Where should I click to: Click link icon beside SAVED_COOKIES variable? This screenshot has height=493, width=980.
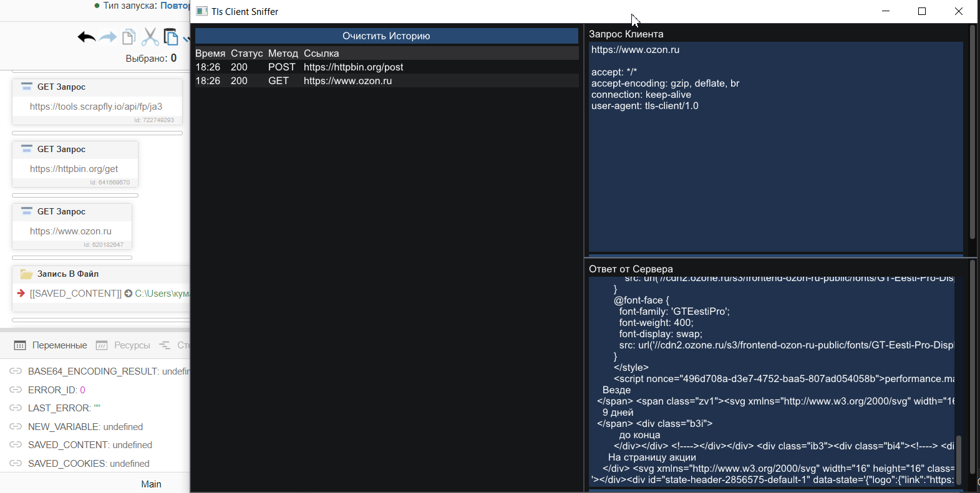click(x=16, y=464)
